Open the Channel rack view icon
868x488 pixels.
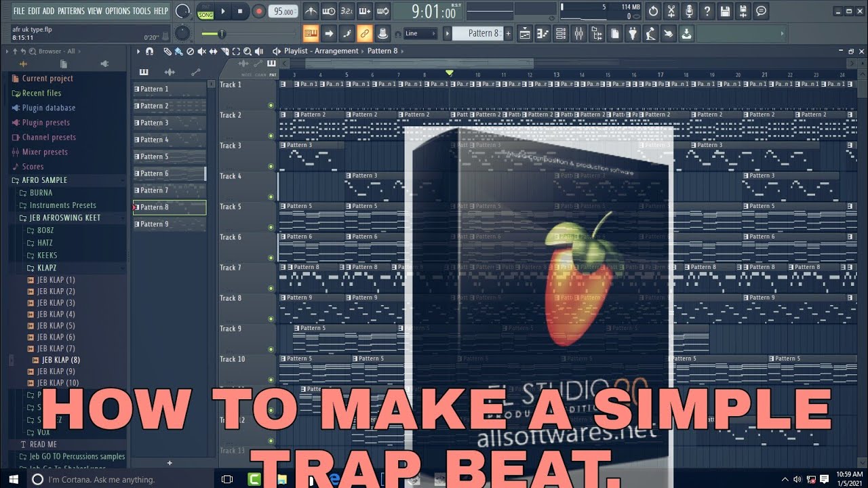pos(561,33)
